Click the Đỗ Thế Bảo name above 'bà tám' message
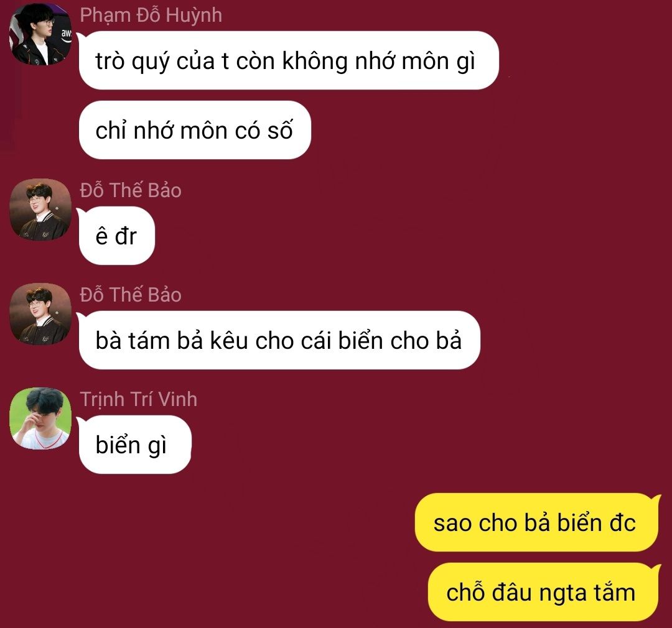This screenshot has width=672, height=628. pyautogui.click(x=131, y=295)
